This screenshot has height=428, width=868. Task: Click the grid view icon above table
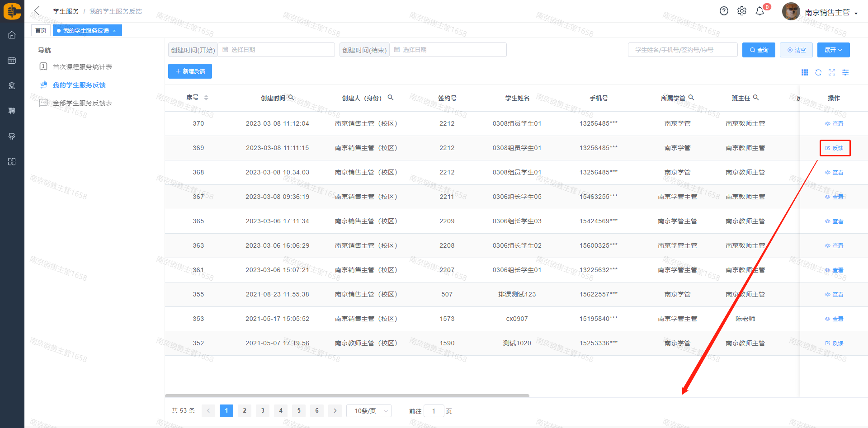(805, 73)
